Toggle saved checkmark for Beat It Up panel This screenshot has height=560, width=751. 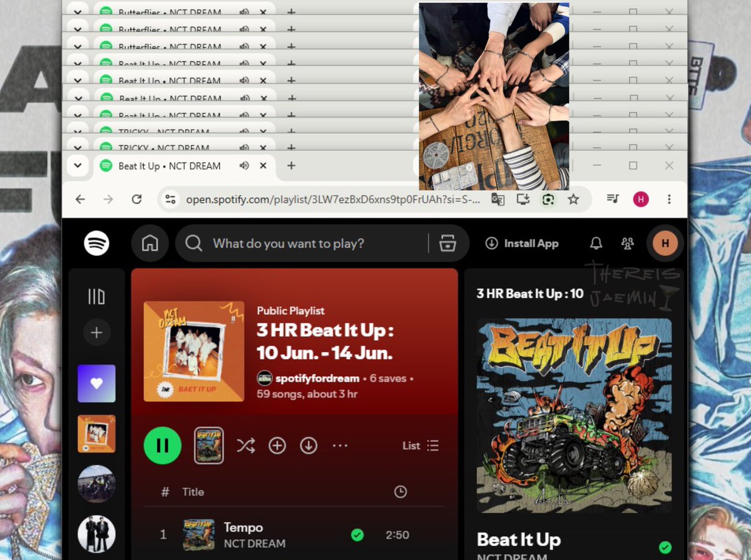[x=665, y=547]
